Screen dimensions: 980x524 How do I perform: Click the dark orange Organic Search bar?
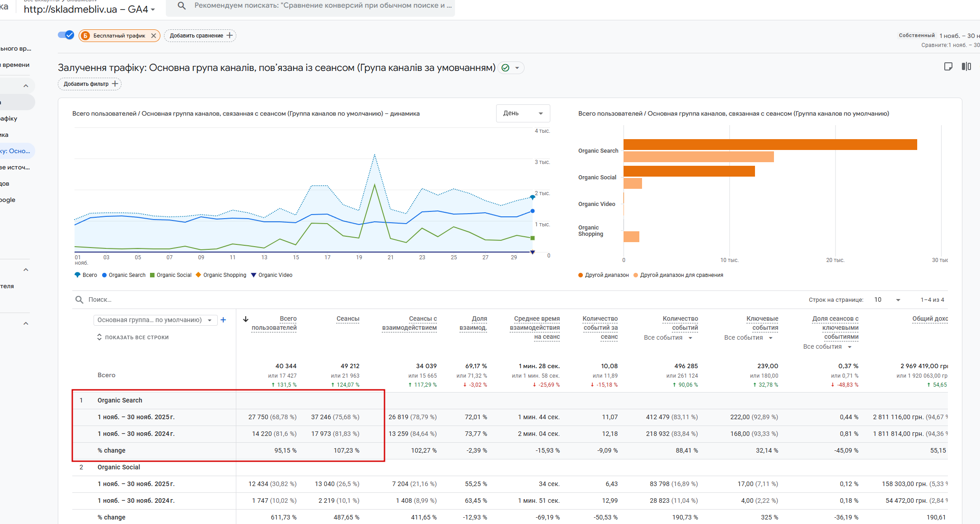770,145
